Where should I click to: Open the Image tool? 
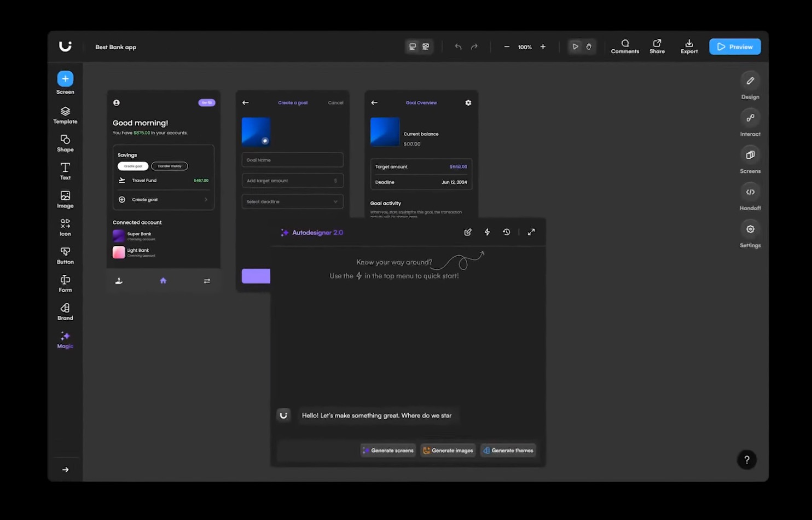[x=65, y=199]
